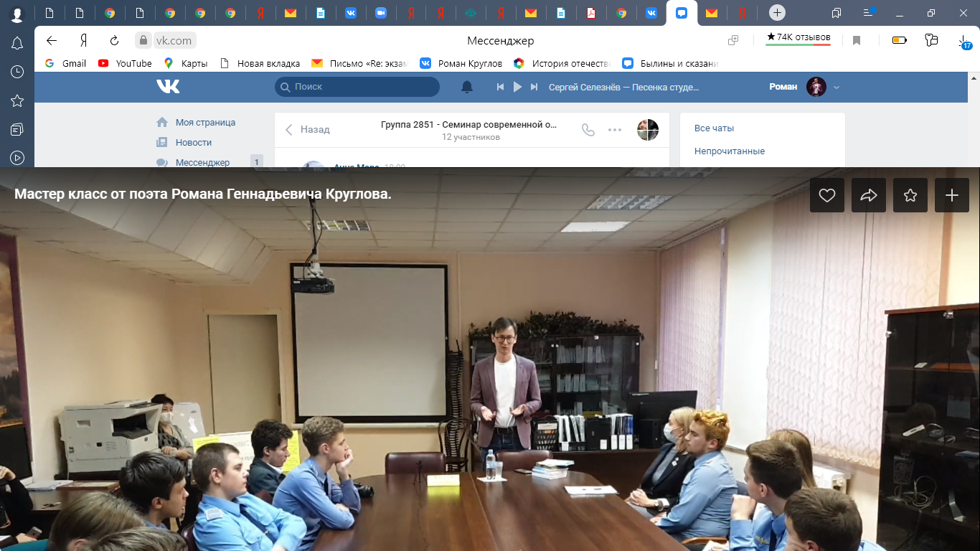Switch to the Zoom tab
The height and width of the screenshot is (551, 980).
click(x=381, y=13)
